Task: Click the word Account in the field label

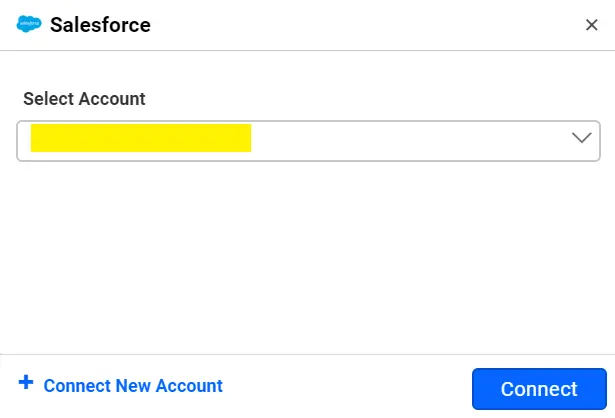Action: 111,99
